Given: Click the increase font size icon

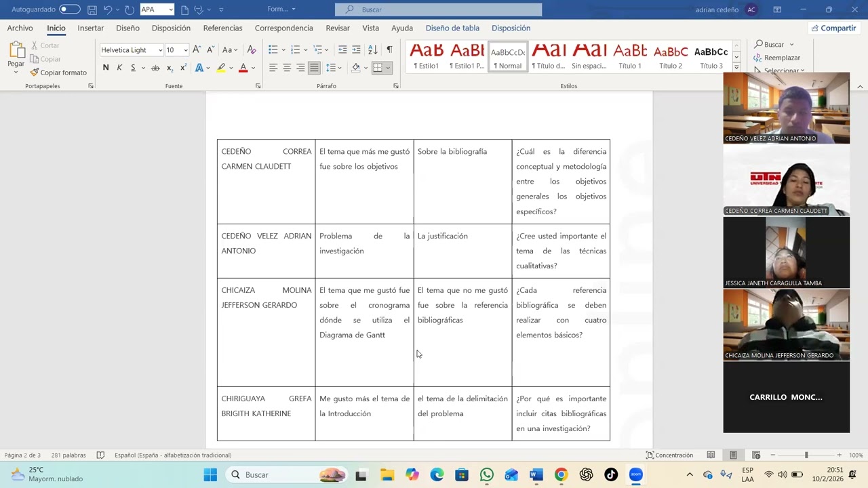Looking at the screenshot, I should tap(197, 49).
